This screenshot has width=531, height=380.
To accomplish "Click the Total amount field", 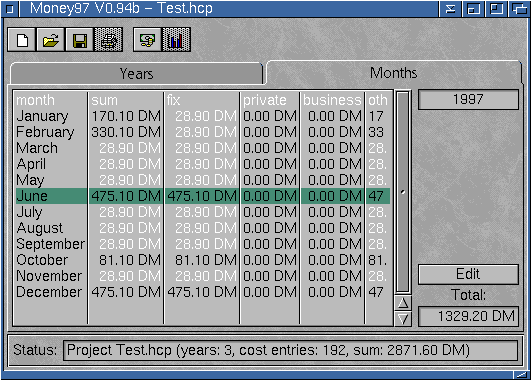I will [468, 316].
